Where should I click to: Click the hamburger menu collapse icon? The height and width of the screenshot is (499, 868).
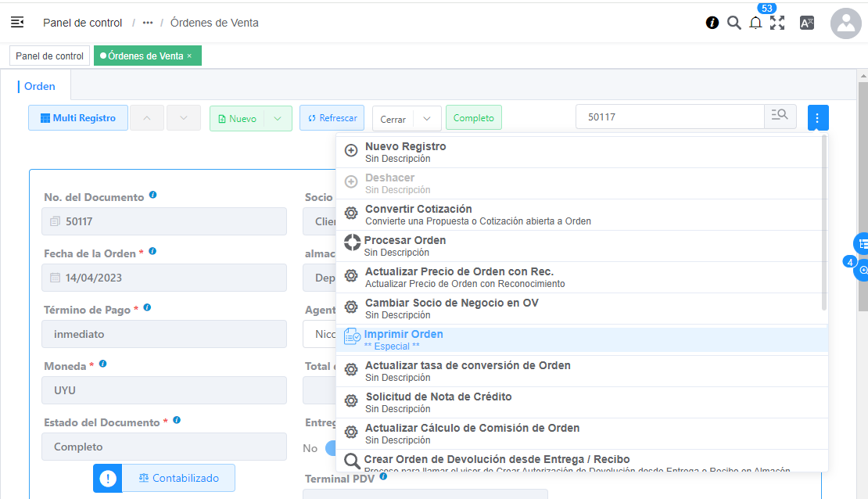point(17,23)
